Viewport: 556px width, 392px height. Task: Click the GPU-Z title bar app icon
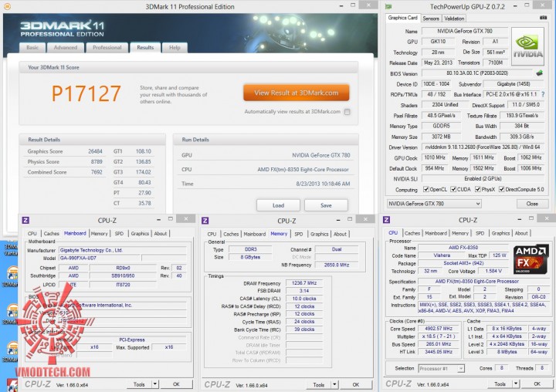click(x=388, y=7)
